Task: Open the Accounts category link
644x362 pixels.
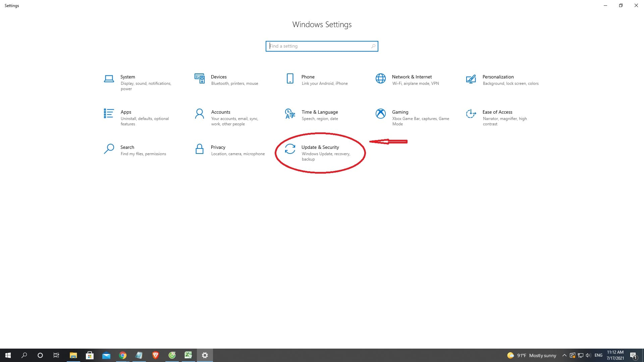Action: click(221, 112)
